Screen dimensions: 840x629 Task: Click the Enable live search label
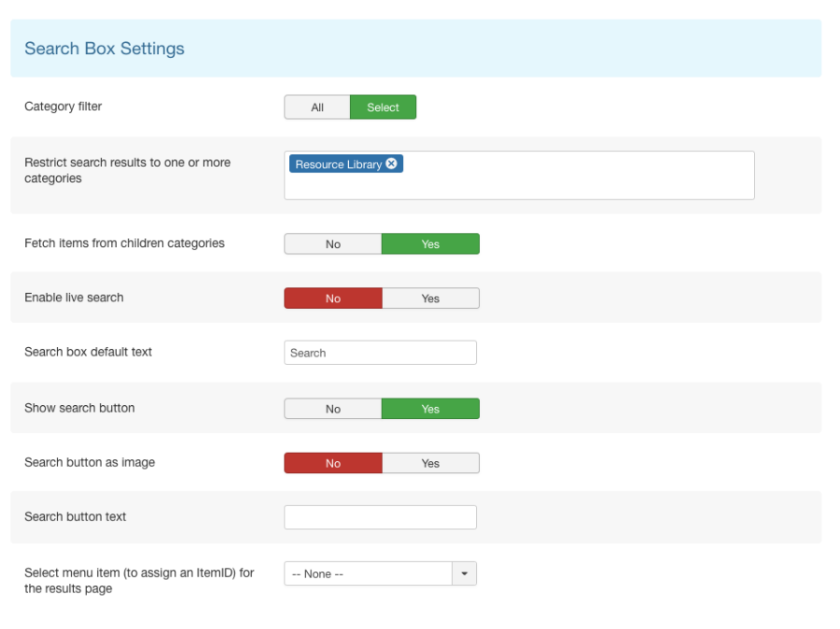(74, 298)
